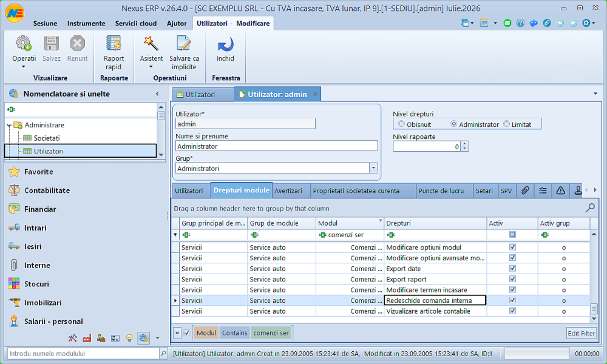Increase the Nivel rapoarte spinner

pos(465,144)
